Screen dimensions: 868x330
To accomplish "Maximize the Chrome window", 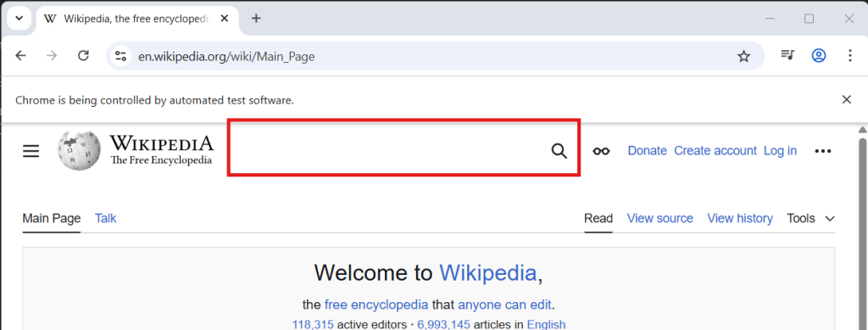I will click(x=809, y=19).
